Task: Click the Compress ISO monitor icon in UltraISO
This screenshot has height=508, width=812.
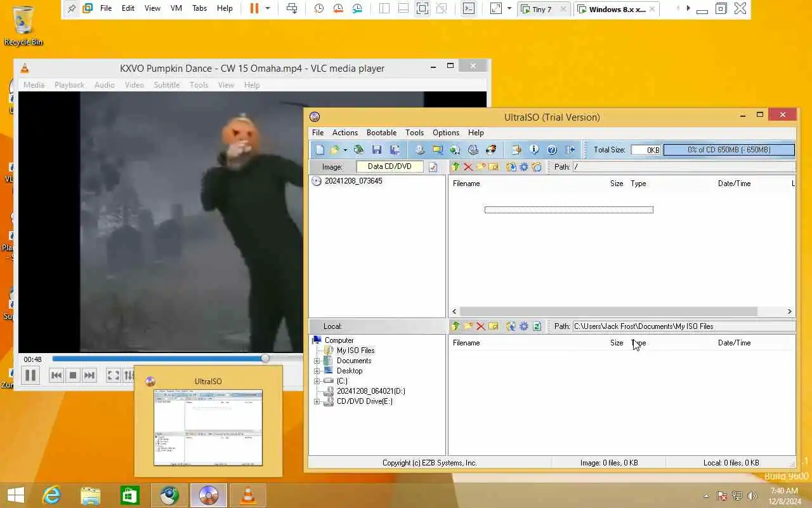Action: click(438, 150)
